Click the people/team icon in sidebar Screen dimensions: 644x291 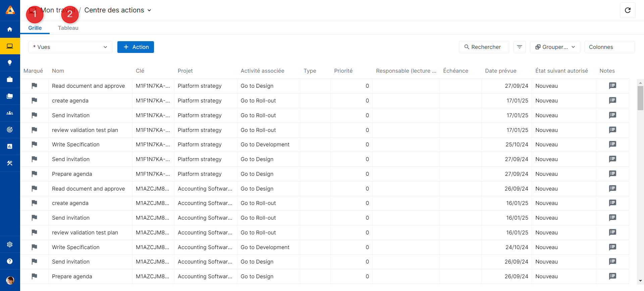click(10, 113)
